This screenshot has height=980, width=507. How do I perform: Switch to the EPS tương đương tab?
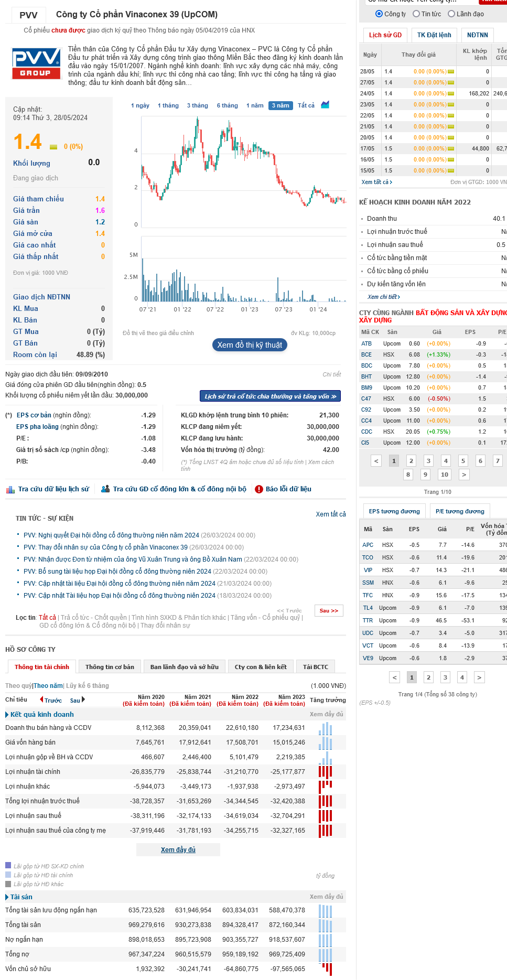coord(394,511)
